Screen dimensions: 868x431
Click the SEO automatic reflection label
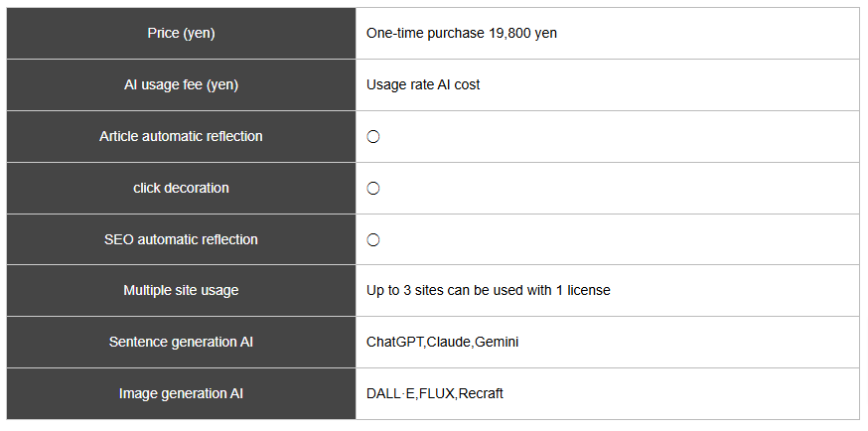click(181, 239)
